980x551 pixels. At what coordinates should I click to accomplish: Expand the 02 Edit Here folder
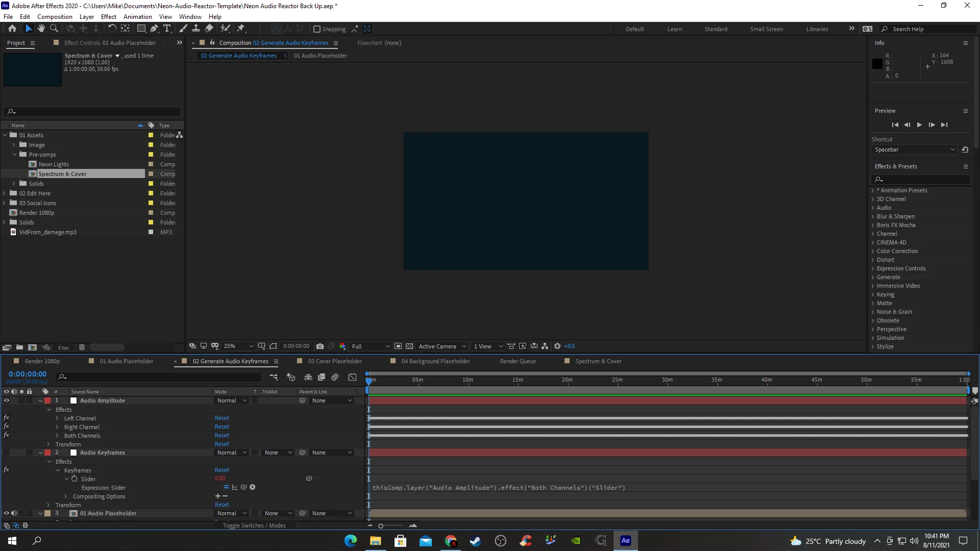pyautogui.click(x=5, y=193)
